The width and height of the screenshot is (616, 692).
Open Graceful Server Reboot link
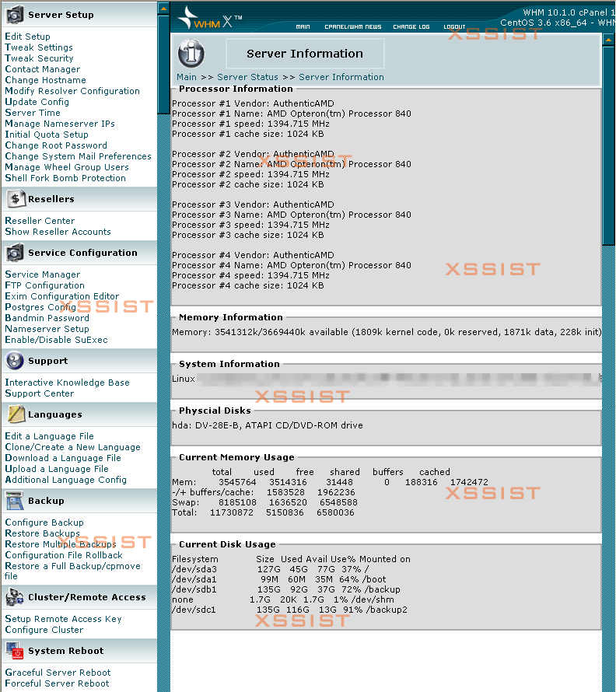coord(58,673)
